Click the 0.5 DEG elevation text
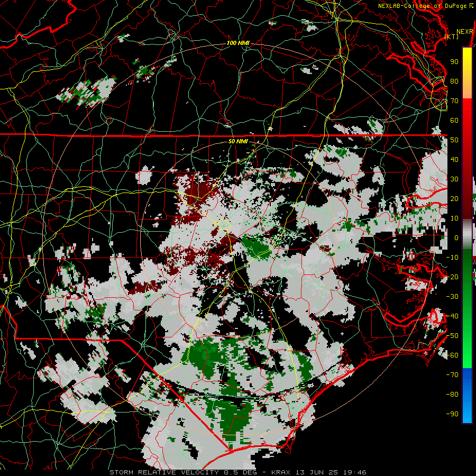Image resolution: width=476 pixels, height=476 pixels. point(240,472)
